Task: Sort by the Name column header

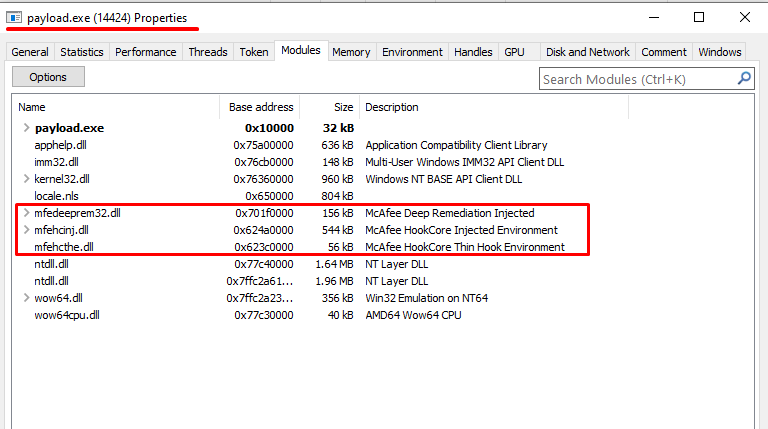Action: click(x=117, y=107)
